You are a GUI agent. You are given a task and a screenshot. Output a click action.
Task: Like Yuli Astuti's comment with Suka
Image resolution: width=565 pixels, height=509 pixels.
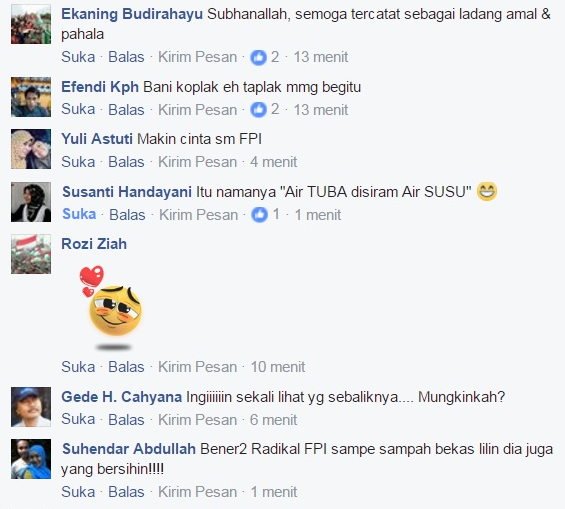pyautogui.click(x=78, y=162)
